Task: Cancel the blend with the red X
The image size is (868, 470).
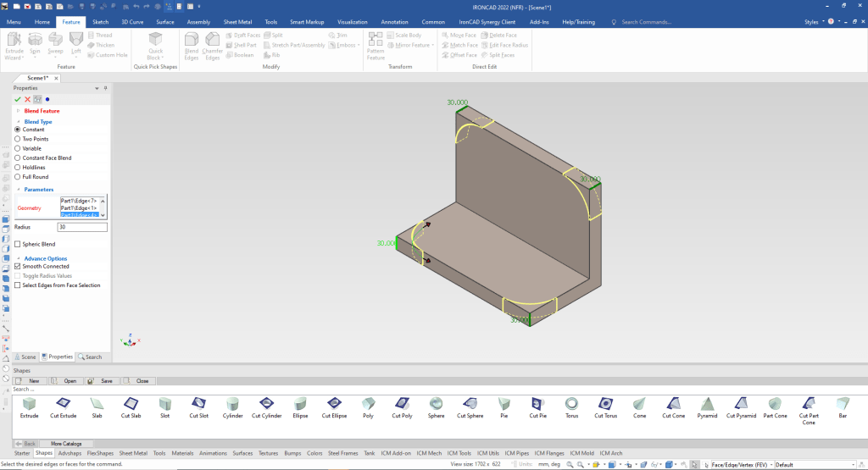Action: (x=27, y=99)
